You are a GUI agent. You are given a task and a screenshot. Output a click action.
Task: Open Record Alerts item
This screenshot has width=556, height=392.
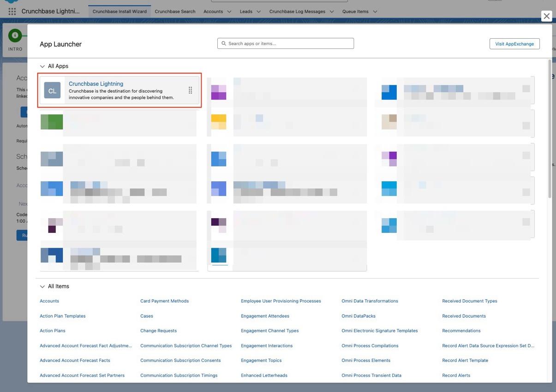(456, 375)
